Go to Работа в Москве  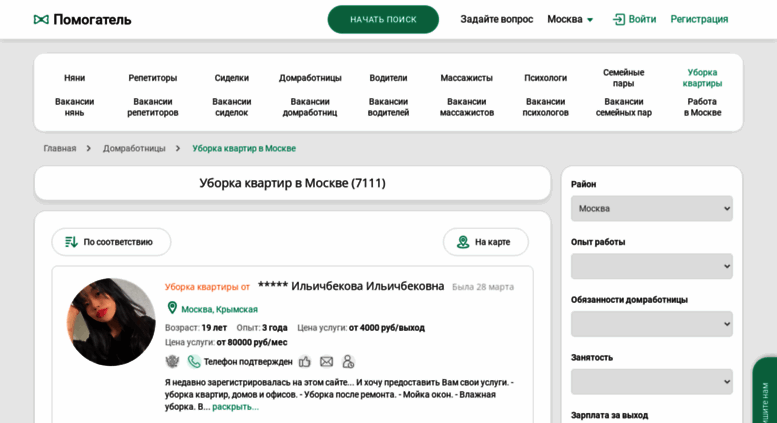[702, 107]
